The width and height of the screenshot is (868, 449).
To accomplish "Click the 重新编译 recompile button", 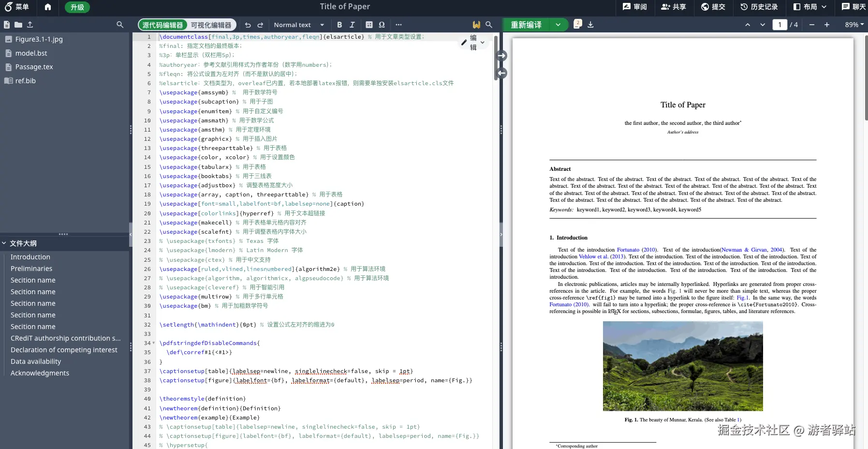I will tap(526, 25).
